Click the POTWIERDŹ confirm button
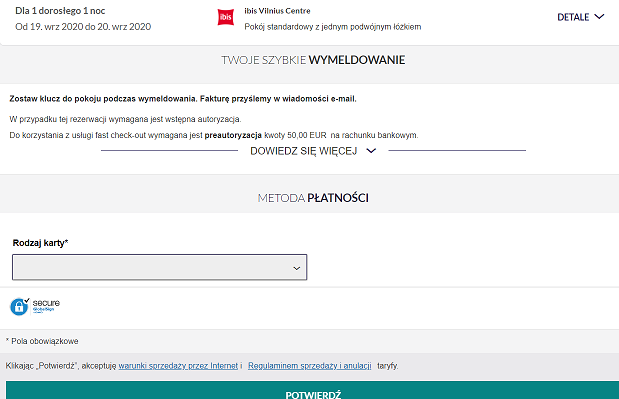Screen dimensions: 619x399 click(312, 390)
